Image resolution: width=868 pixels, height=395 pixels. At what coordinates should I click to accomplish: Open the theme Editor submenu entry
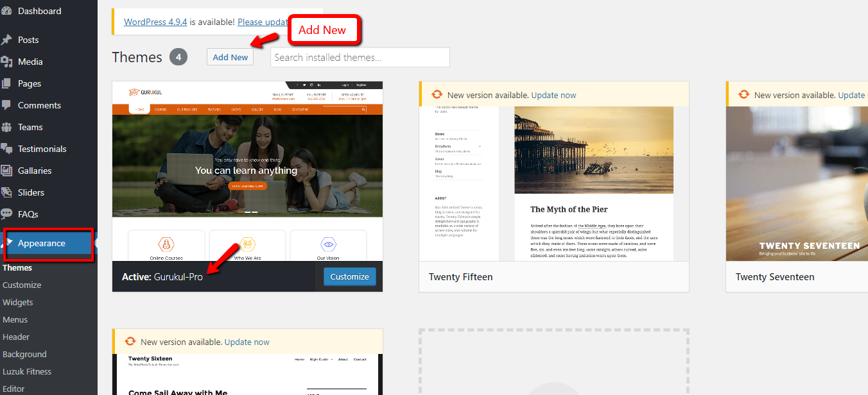pos(13,389)
